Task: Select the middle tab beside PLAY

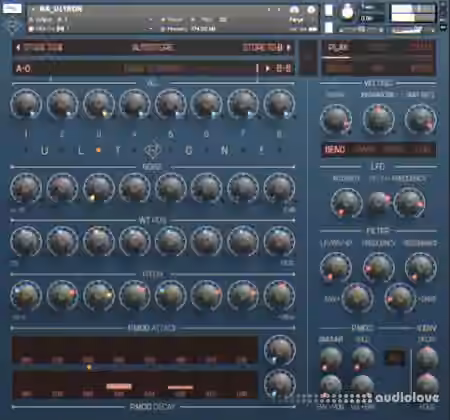Action: tap(378, 48)
